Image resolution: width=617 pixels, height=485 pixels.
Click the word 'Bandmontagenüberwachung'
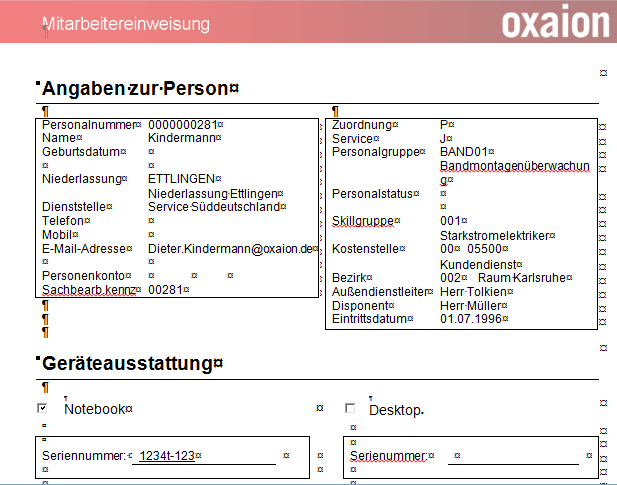(x=515, y=173)
